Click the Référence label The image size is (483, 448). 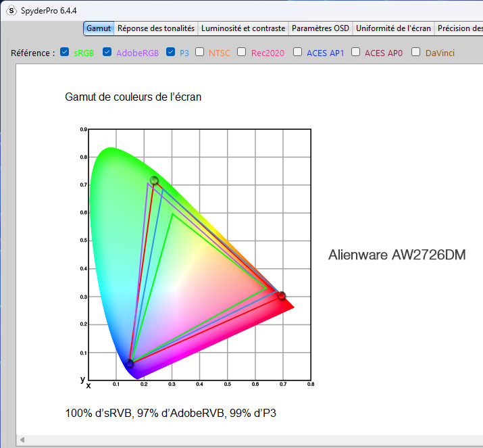point(32,53)
